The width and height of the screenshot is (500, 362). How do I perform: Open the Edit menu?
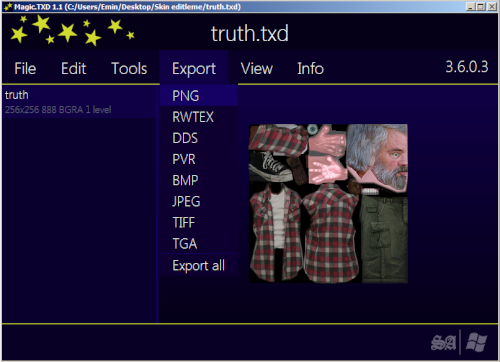tap(74, 69)
